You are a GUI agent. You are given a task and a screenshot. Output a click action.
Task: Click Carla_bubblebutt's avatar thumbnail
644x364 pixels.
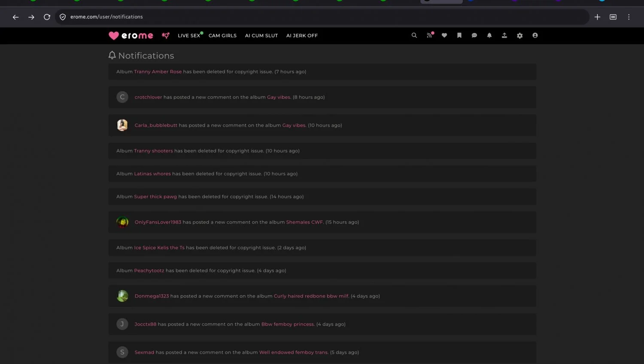tap(122, 125)
